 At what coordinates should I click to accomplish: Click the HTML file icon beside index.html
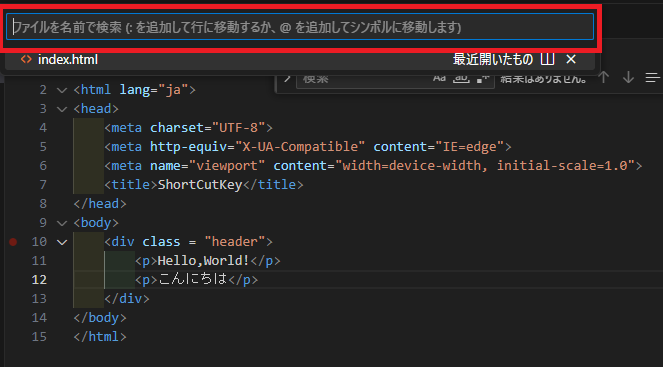click(26, 59)
